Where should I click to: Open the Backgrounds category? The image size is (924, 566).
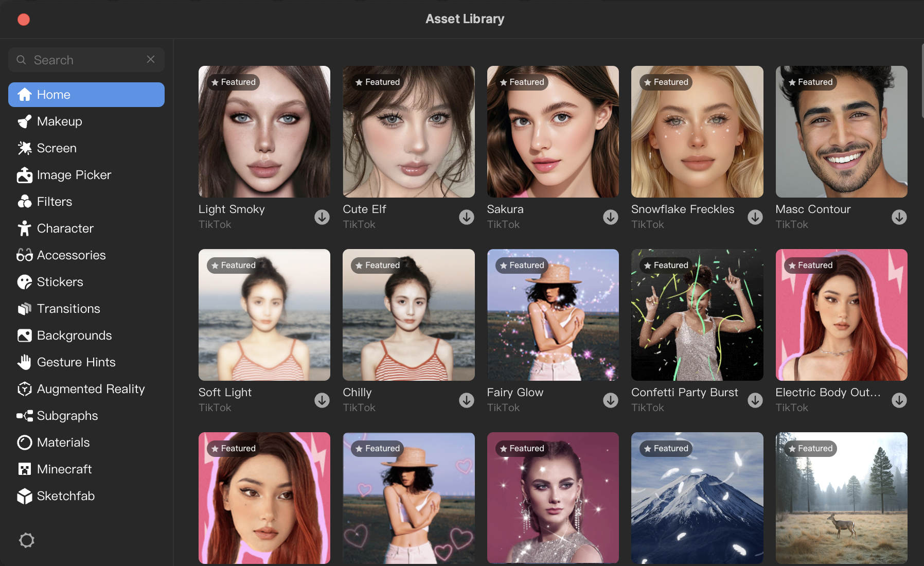(86, 335)
